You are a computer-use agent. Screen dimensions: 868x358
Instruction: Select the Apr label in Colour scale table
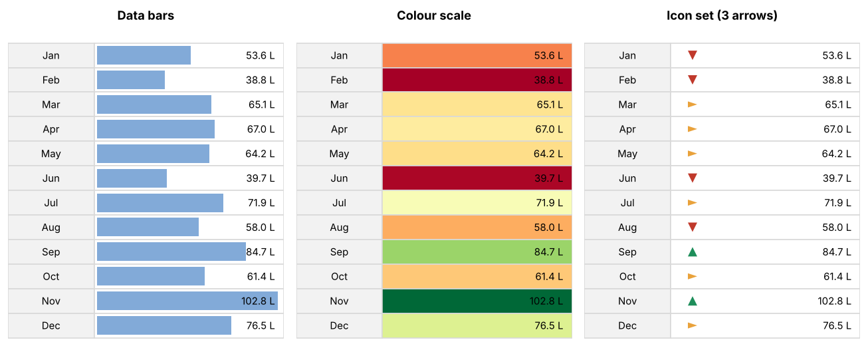click(339, 129)
